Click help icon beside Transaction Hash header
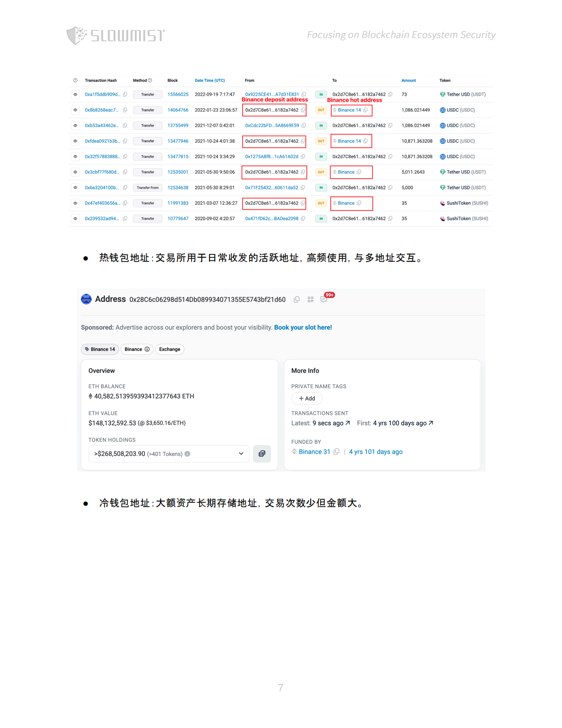 pos(75,80)
